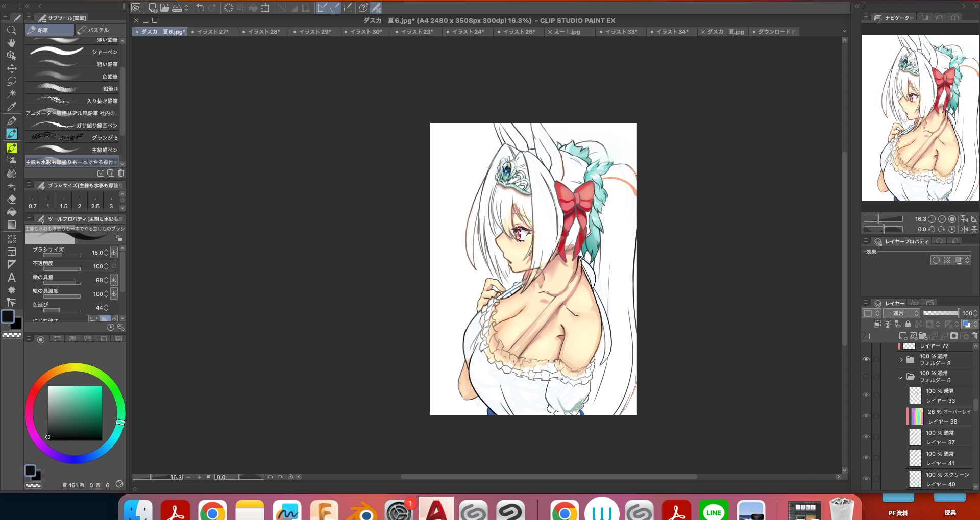Select the 入り抜き鉛筆 brush
The height and width of the screenshot is (520, 980).
click(x=71, y=101)
